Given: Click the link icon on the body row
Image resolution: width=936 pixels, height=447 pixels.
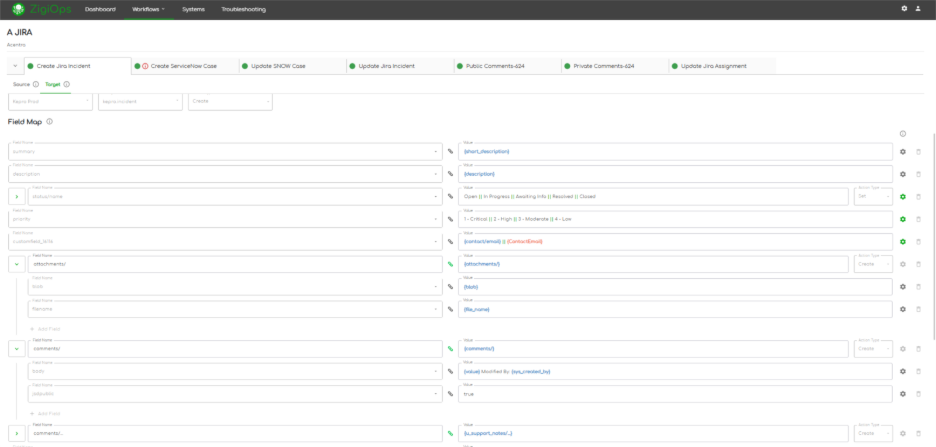Looking at the screenshot, I should 451,371.
